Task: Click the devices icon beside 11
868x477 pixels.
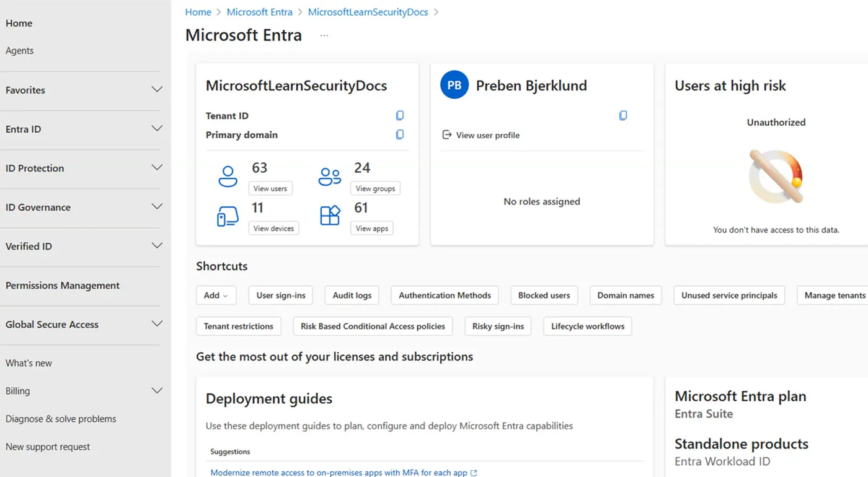Action: click(228, 216)
